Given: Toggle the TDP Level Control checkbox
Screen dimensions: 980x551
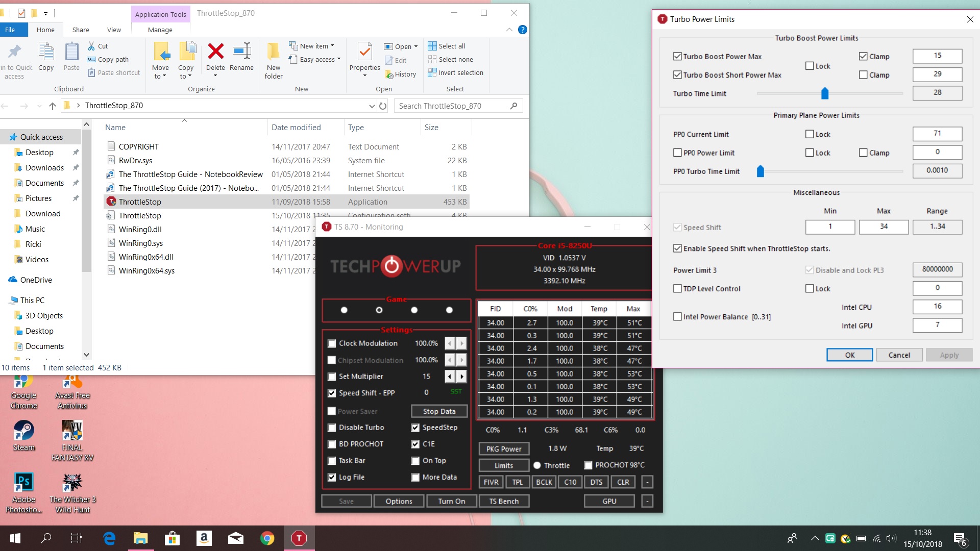Looking at the screenshot, I should coord(677,289).
